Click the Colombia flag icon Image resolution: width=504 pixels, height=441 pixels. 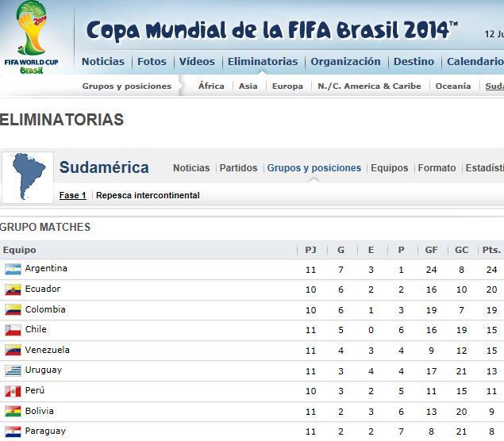click(13, 310)
